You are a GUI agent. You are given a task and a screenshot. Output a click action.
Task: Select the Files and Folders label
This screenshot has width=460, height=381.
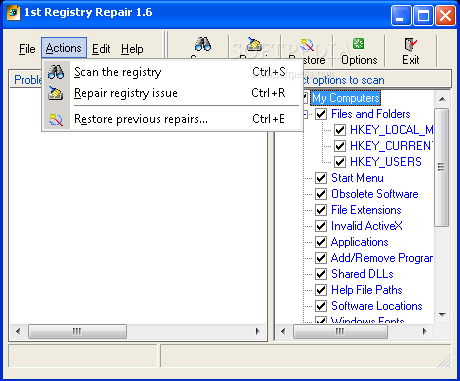click(371, 114)
